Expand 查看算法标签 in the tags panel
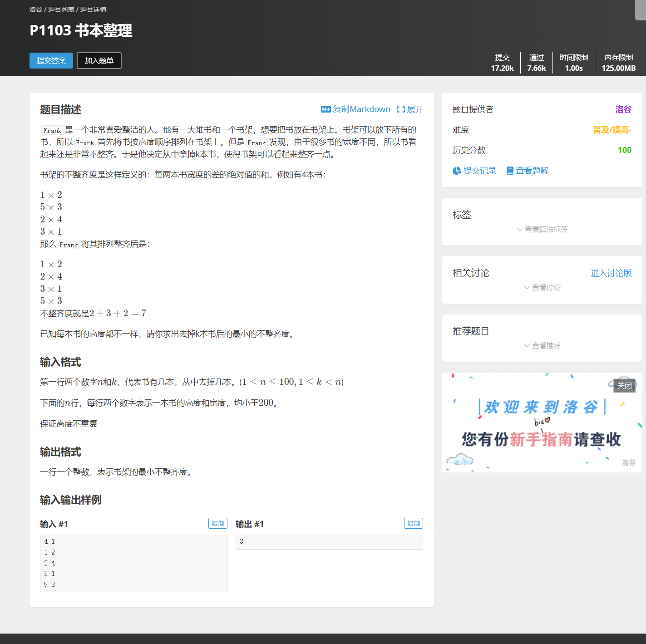This screenshot has width=646, height=644. tap(546, 230)
